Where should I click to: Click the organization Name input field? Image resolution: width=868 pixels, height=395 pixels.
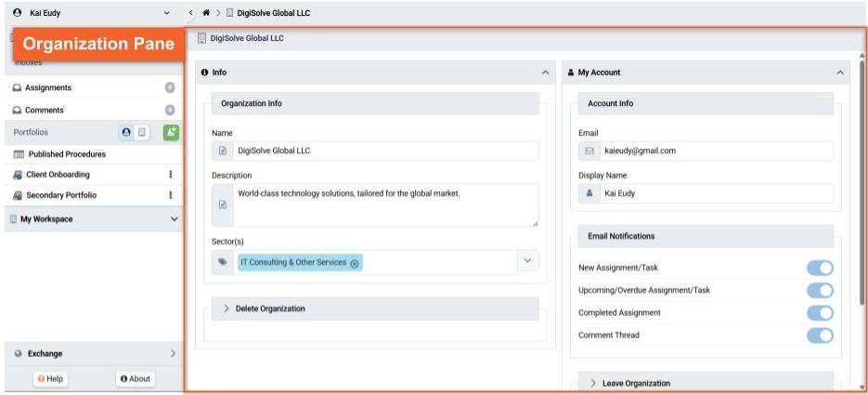click(x=385, y=151)
